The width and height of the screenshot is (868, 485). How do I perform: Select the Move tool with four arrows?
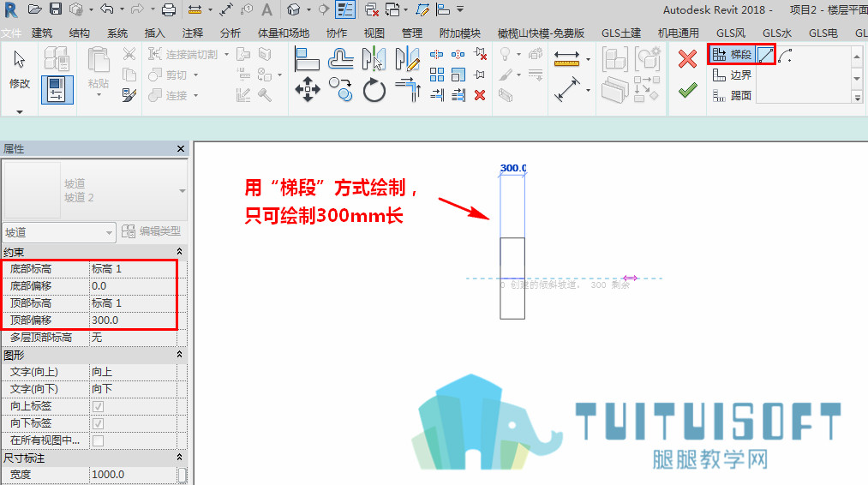[308, 89]
